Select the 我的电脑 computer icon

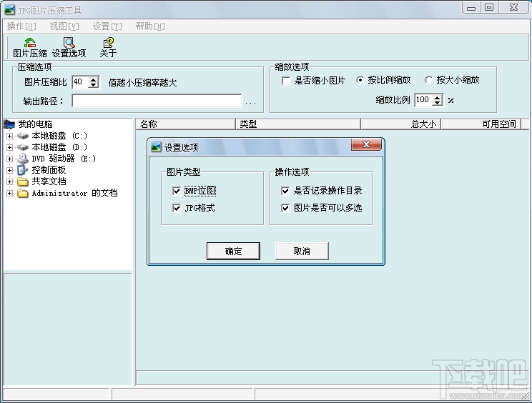coord(9,124)
